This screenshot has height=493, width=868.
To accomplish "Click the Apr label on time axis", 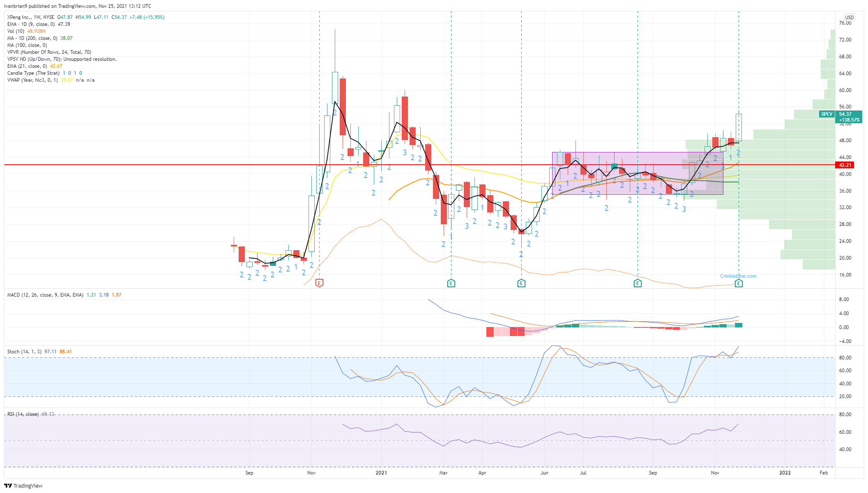I will [x=482, y=473].
